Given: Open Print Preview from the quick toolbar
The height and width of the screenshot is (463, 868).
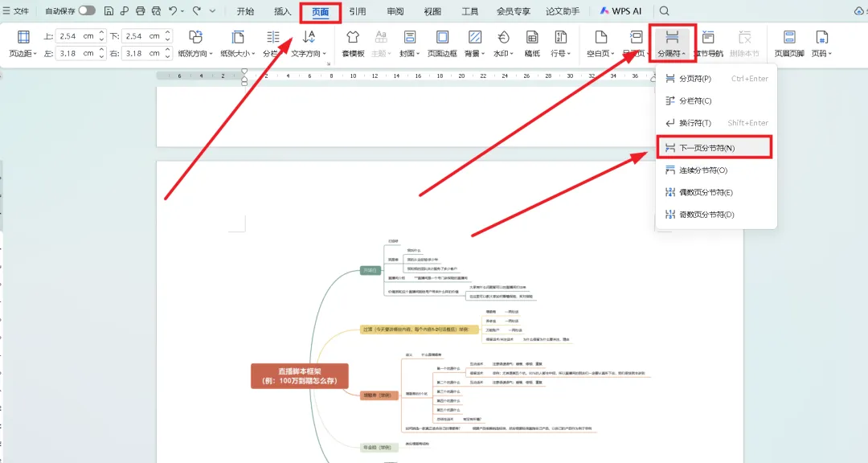Looking at the screenshot, I should point(157,10).
